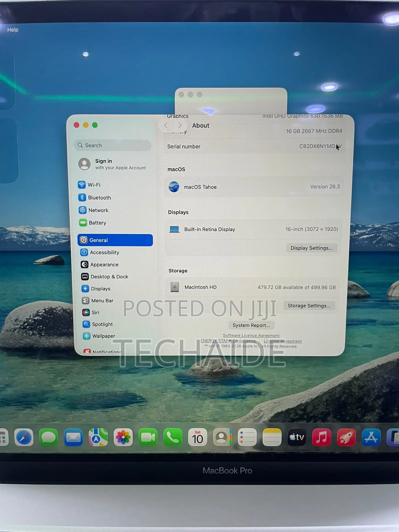Open ENERGY STAR Compliance link
Viewport: 399px width, 532px height.
point(228,341)
